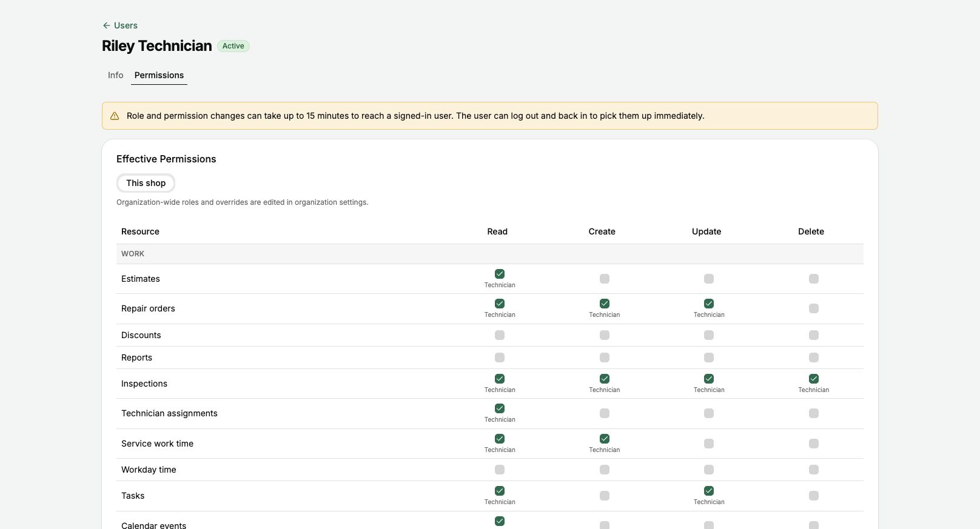Click the Service work time resource name

(158, 444)
